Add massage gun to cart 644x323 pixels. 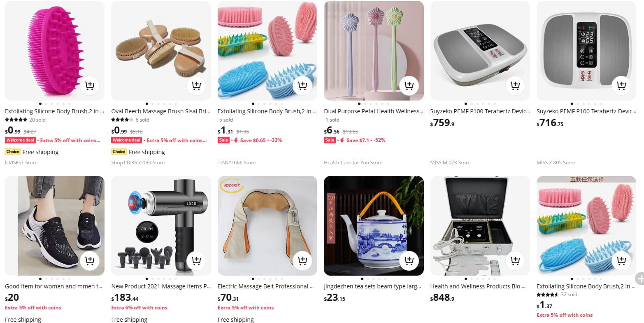pos(196,261)
